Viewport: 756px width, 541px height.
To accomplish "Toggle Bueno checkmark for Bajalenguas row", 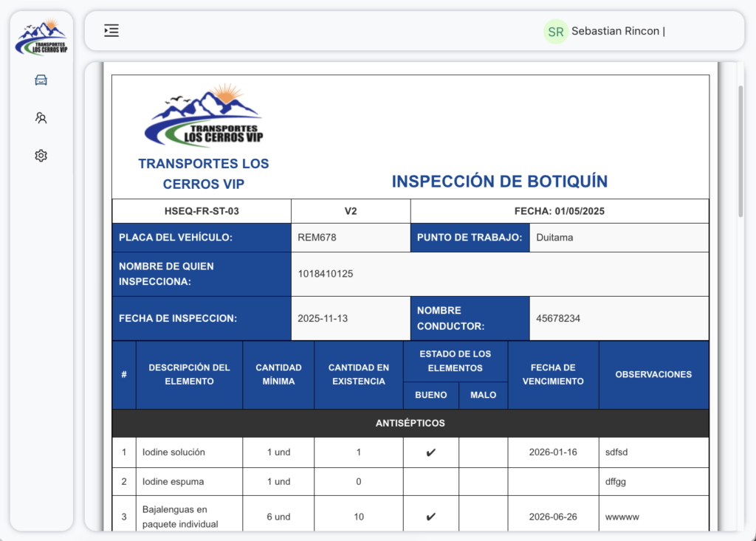I will coord(431,517).
